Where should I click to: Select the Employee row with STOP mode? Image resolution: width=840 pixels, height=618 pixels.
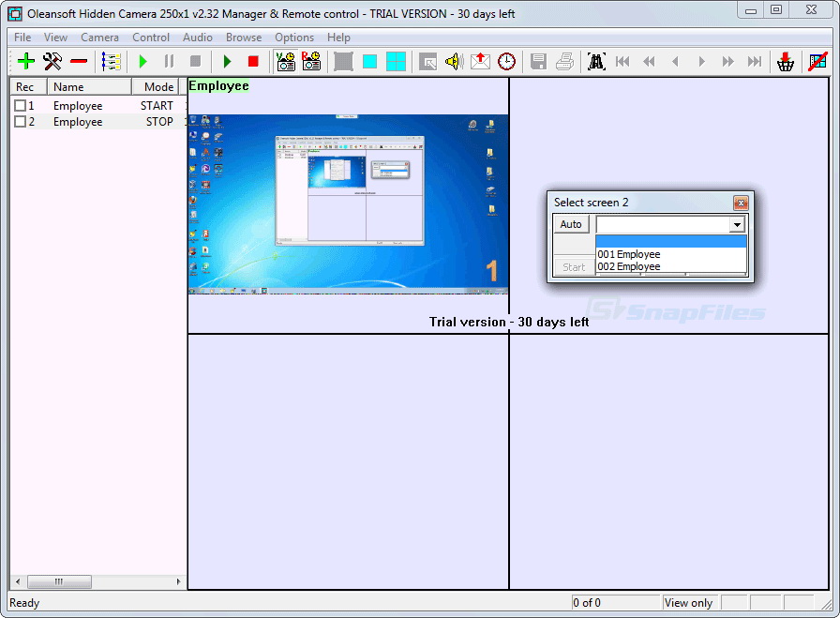pyautogui.click(x=98, y=122)
